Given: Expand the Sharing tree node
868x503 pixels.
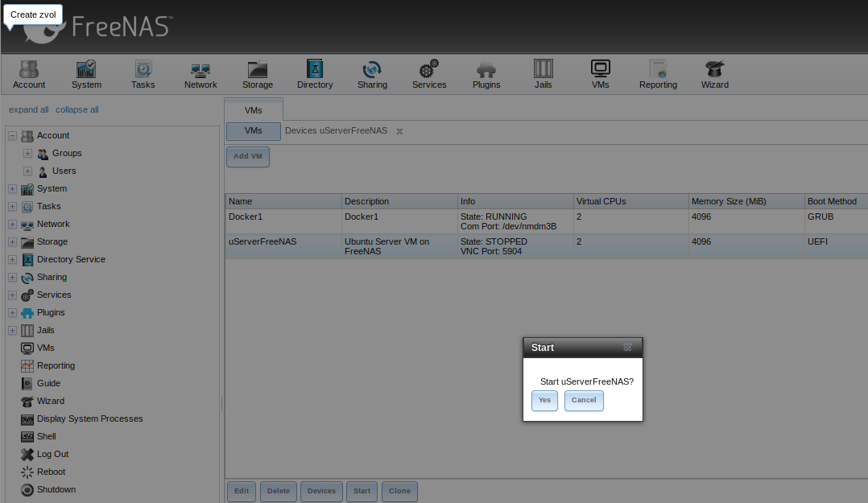Looking at the screenshot, I should tap(12, 277).
